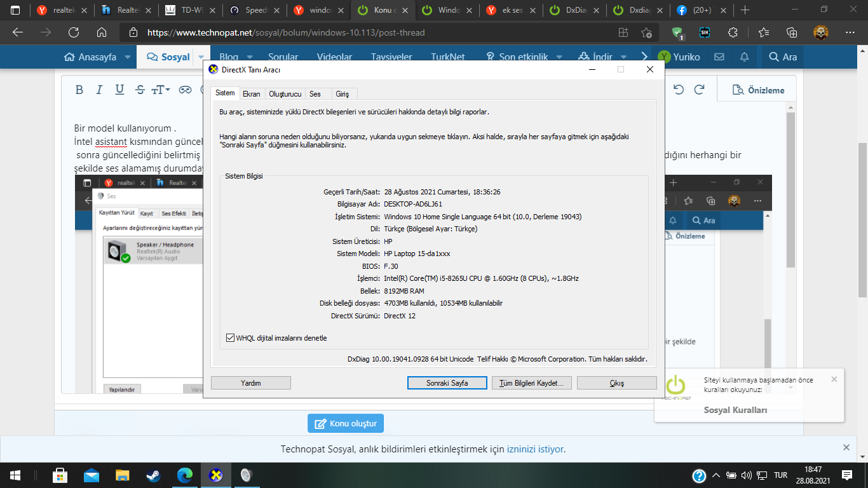Screen dimensions: 868x488
Task: Show hidden system tray icons
Action: click(716, 475)
